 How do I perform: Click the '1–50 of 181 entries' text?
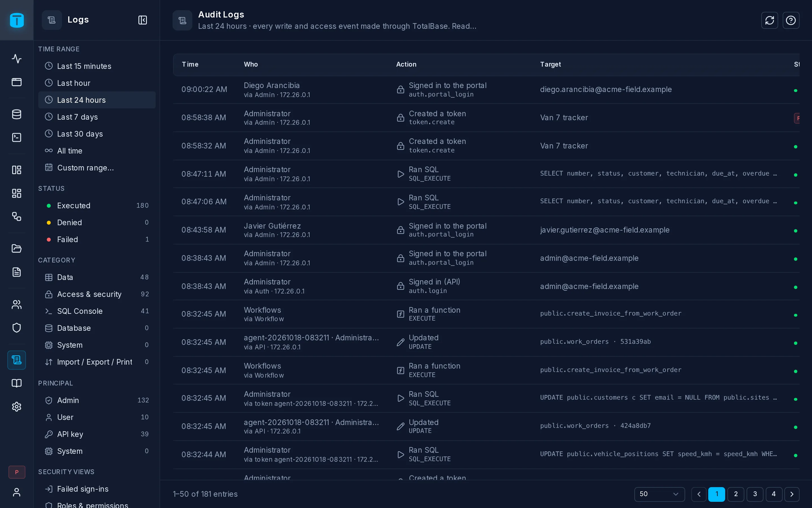[x=205, y=494]
